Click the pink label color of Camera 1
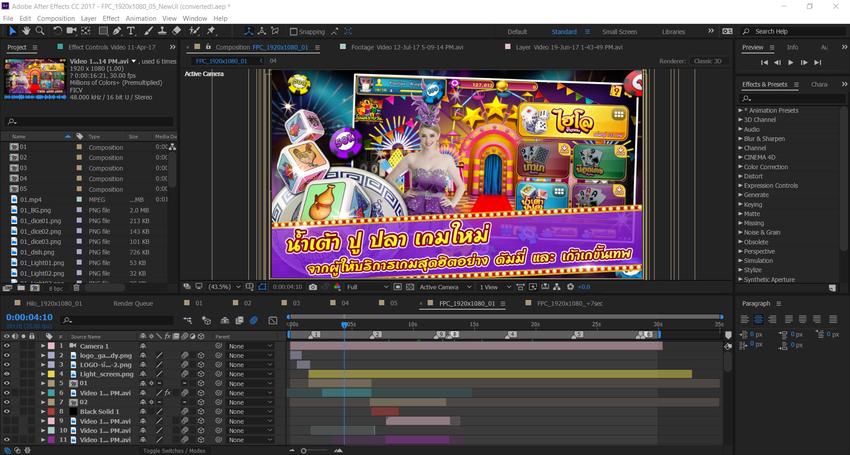Screen dimensions: 850x455 pos(51,346)
